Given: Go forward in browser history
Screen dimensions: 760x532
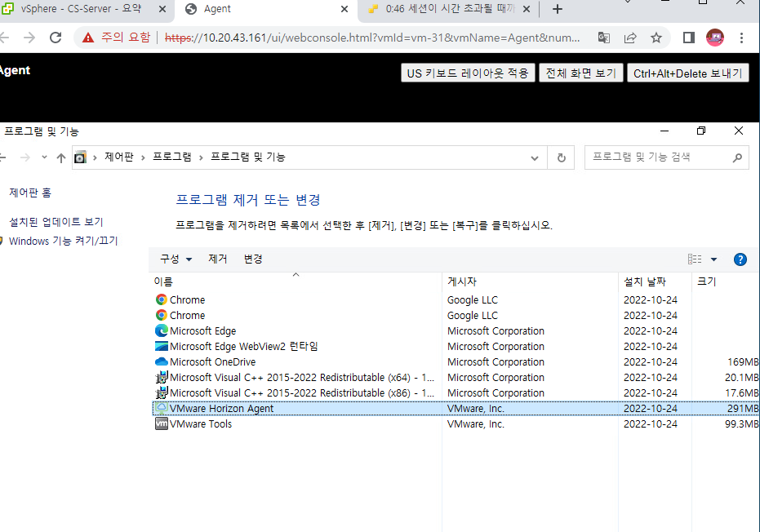Looking at the screenshot, I should (29, 38).
